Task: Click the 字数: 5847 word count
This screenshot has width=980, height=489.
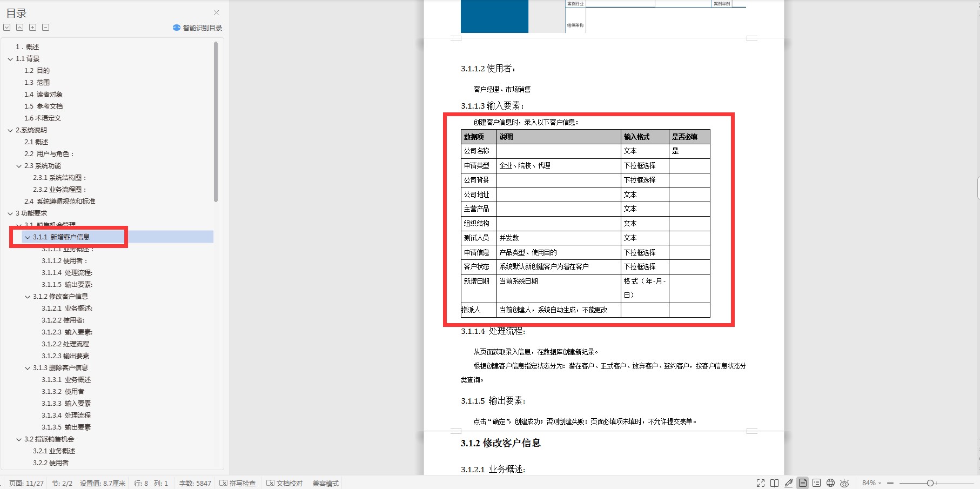Action: (195, 483)
